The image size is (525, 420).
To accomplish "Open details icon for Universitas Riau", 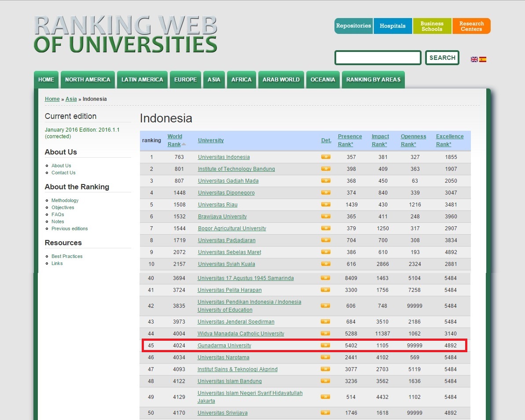I will pyautogui.click(x=326, y=204).
